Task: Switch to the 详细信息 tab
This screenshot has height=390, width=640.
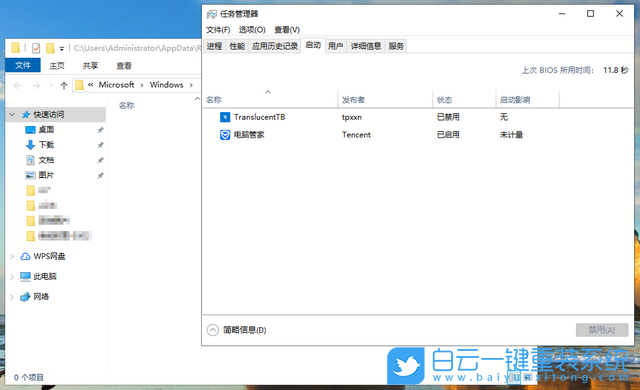Action: 366,46
